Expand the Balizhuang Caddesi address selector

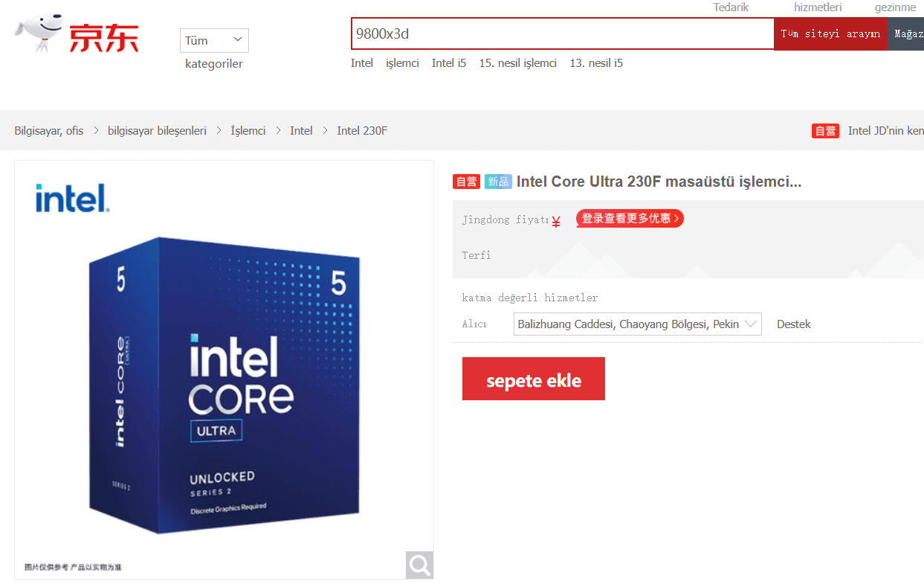637,324
